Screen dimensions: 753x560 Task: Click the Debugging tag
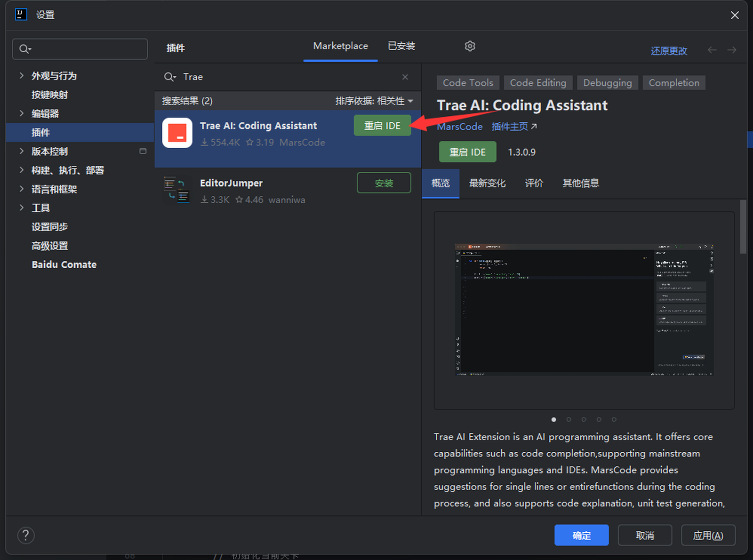coord(608,83)
